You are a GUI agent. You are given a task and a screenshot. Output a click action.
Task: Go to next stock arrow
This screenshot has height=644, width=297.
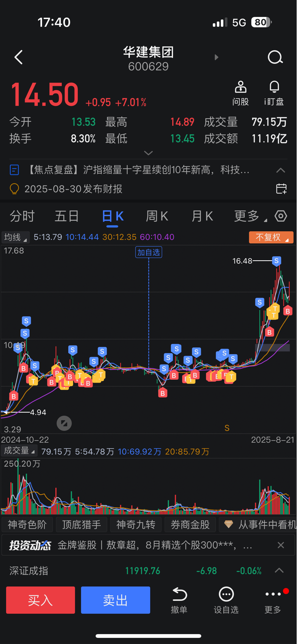[216, 57]
